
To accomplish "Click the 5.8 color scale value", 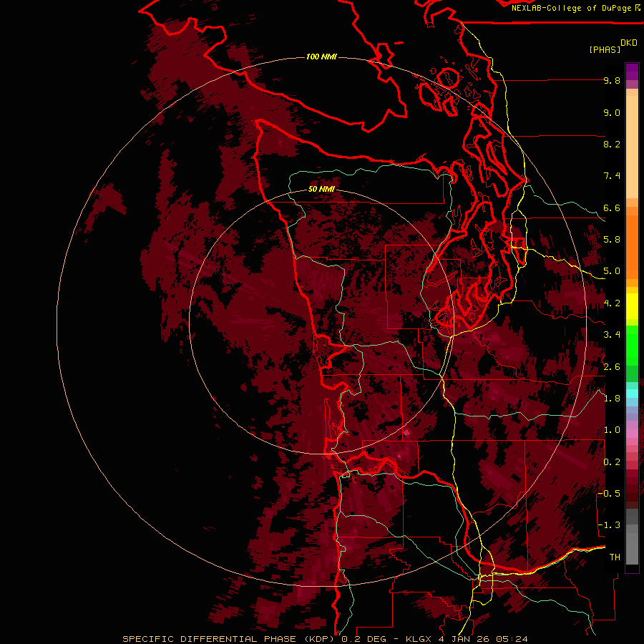I will 612,240.
